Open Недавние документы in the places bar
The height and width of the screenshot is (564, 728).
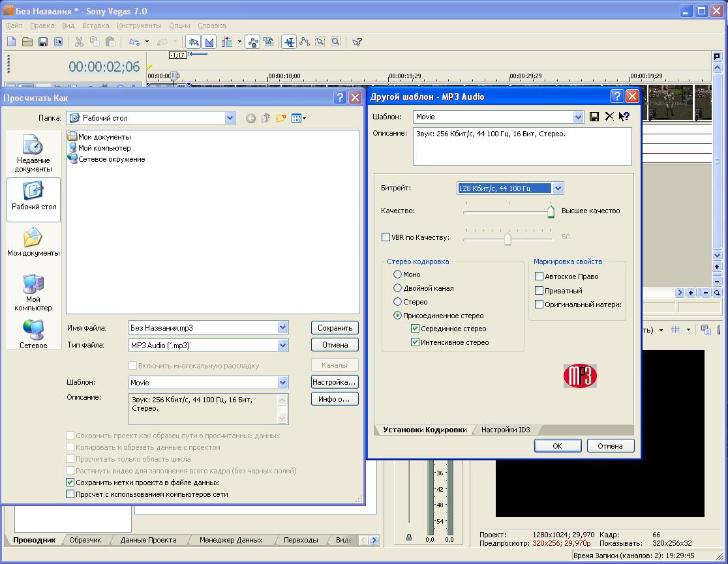(x=33, y=153)
